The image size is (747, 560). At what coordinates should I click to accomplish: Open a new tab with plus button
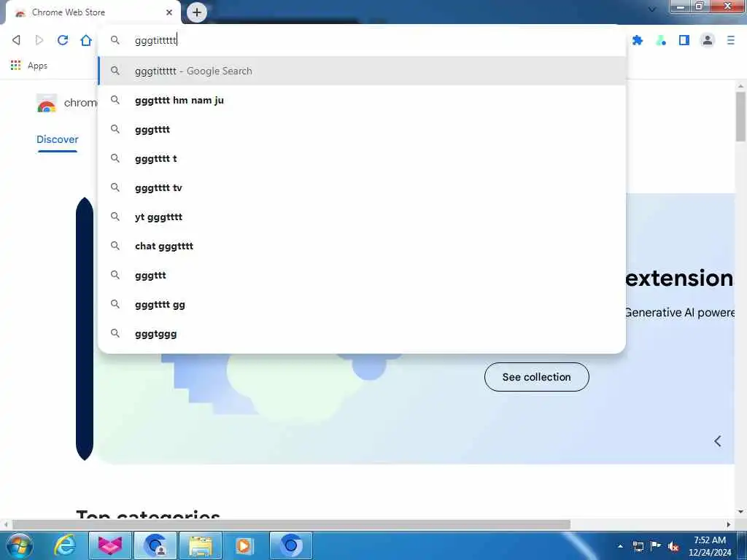pos(197,12)
